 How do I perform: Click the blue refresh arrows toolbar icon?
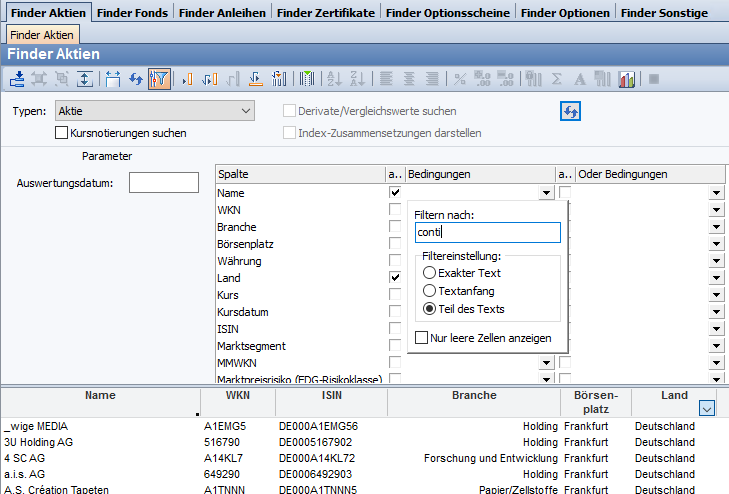pyautogui.click(x=135, y=79)
